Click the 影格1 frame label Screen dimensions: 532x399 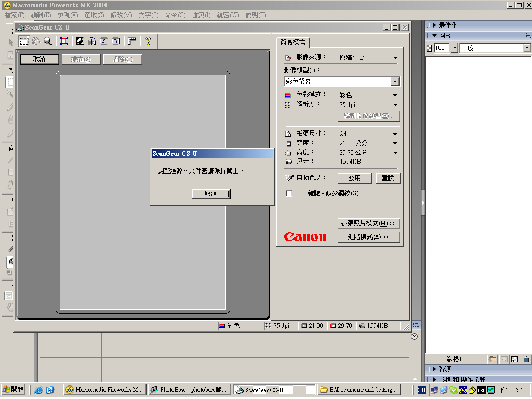[x=454, y=359]
